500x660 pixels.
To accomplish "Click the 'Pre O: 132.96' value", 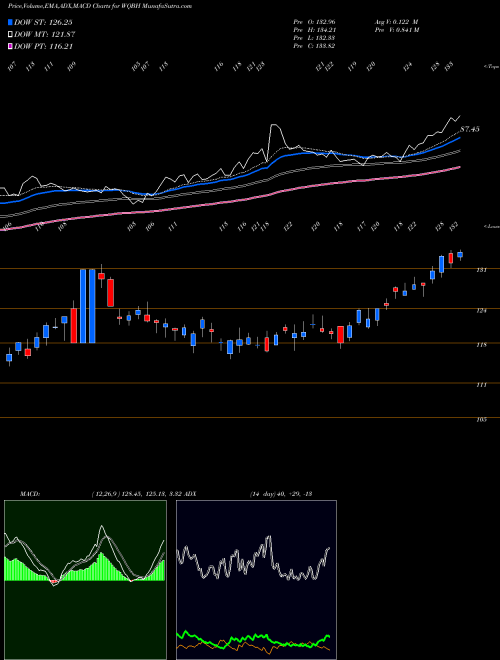I will click(314, 21).
